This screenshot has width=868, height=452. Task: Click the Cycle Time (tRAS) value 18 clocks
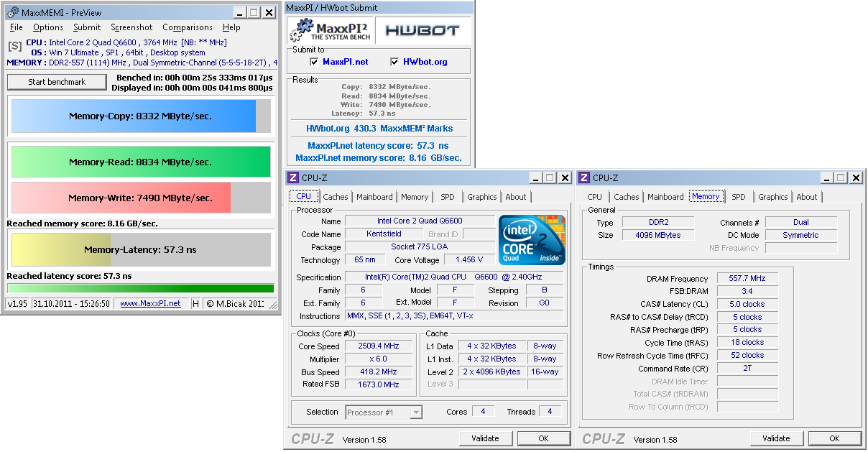(x=747, y=343)
